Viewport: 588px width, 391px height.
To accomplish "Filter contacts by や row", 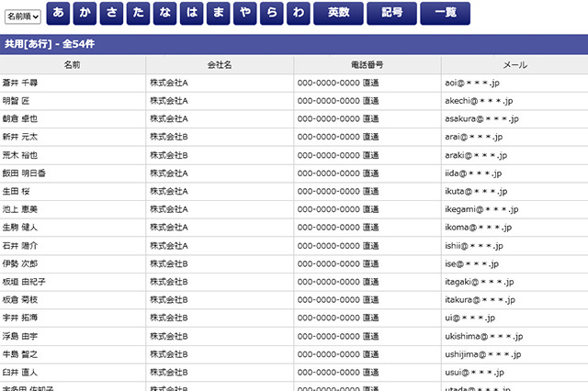I will pos(245,13).
